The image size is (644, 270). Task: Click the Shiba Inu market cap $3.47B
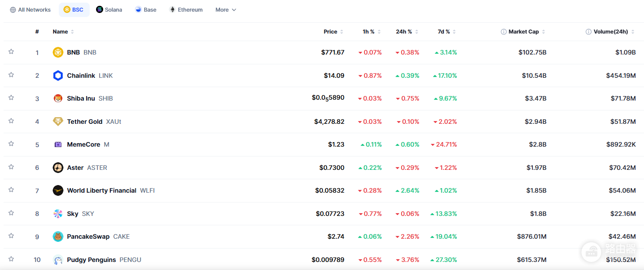pyautogui.click(x=536, y=98)
